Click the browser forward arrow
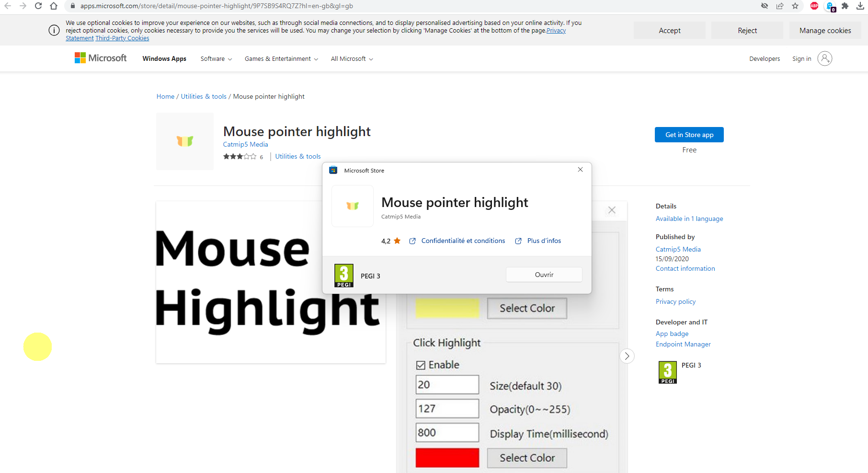The height and width of the screenshot is (473, 868). tap(23, 6)
